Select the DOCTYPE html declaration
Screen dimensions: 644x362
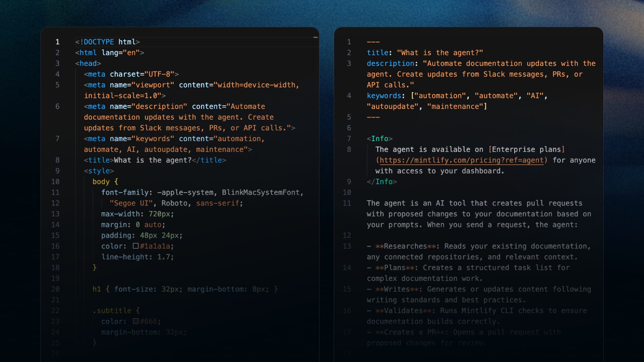[x=107, y=42]
